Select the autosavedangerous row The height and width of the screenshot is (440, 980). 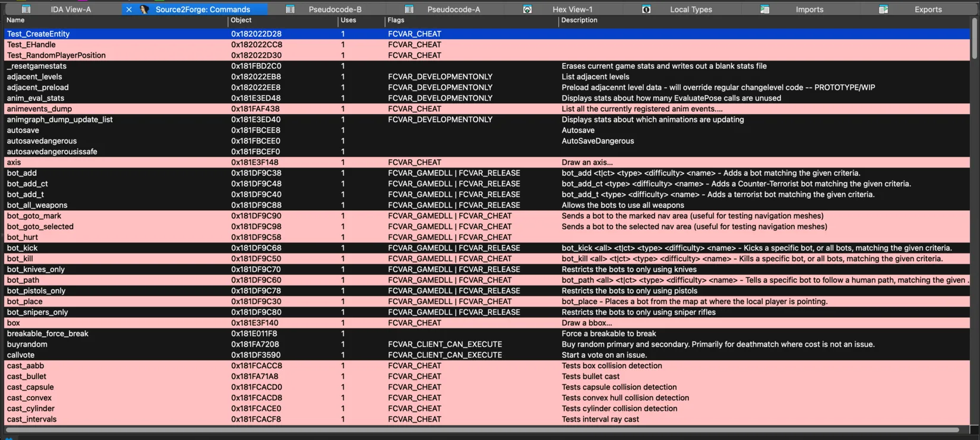pos(487,141)
